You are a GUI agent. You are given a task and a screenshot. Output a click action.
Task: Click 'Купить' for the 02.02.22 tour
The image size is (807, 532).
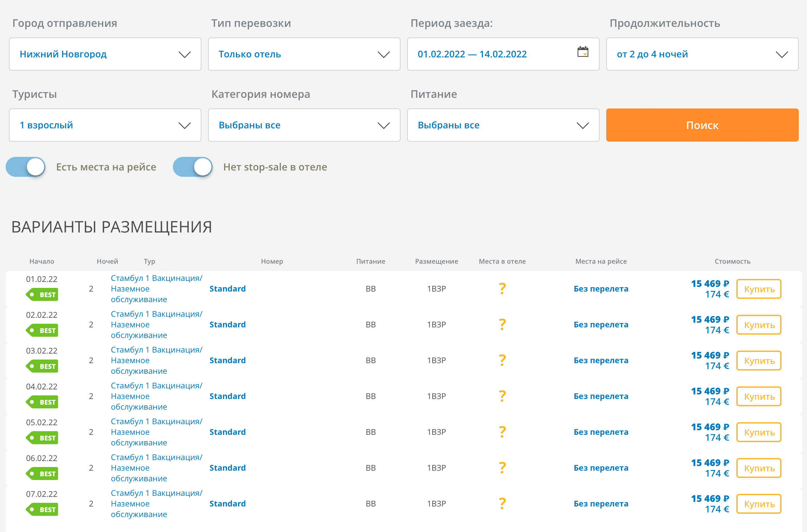(x=759, y=325)
